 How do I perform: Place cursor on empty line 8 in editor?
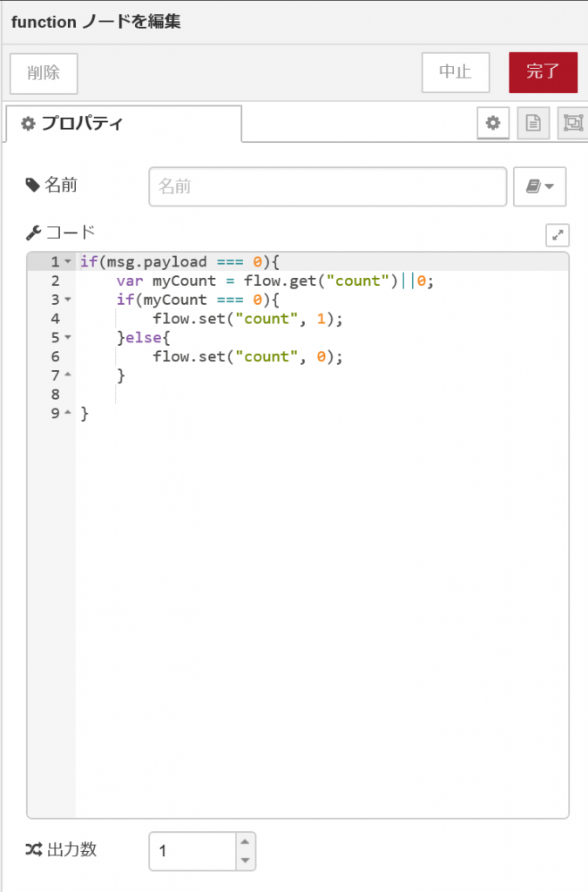click(x=261, y=395)
